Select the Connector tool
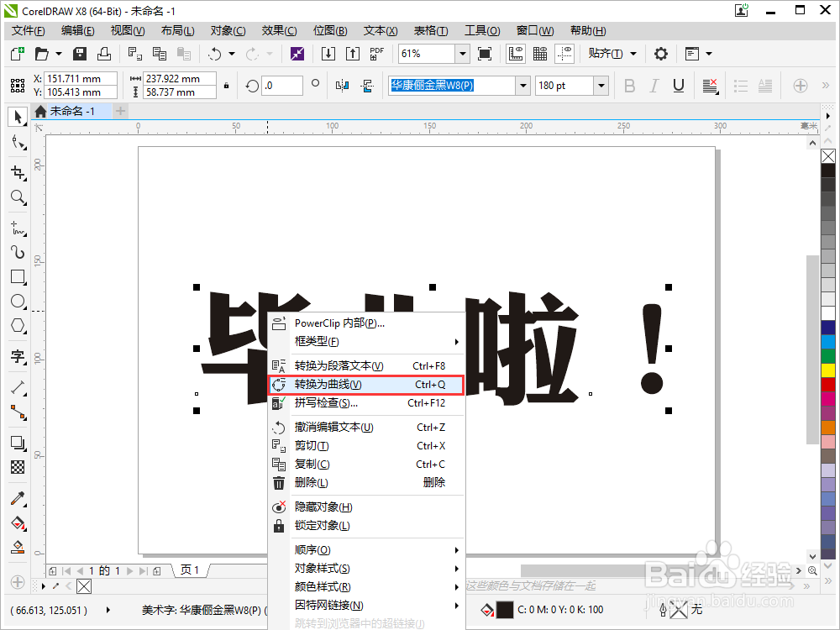Screen dimensions: 840x630 pyautogui.click(x=18, y=412)
